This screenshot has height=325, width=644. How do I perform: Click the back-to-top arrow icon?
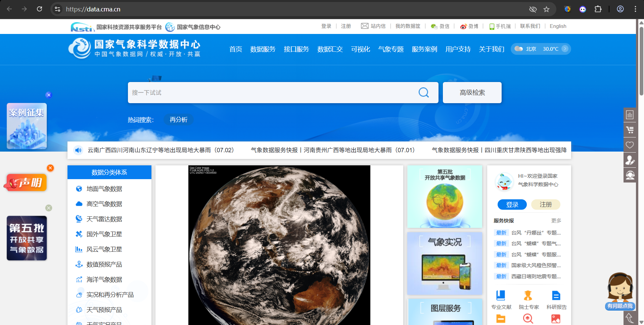(x=630, y=318)
